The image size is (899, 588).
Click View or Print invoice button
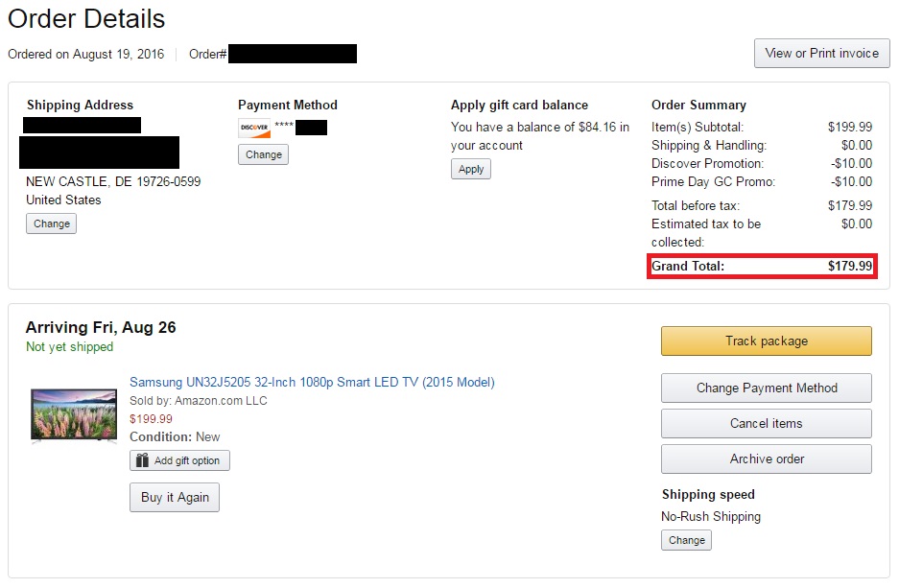point(821,54)
